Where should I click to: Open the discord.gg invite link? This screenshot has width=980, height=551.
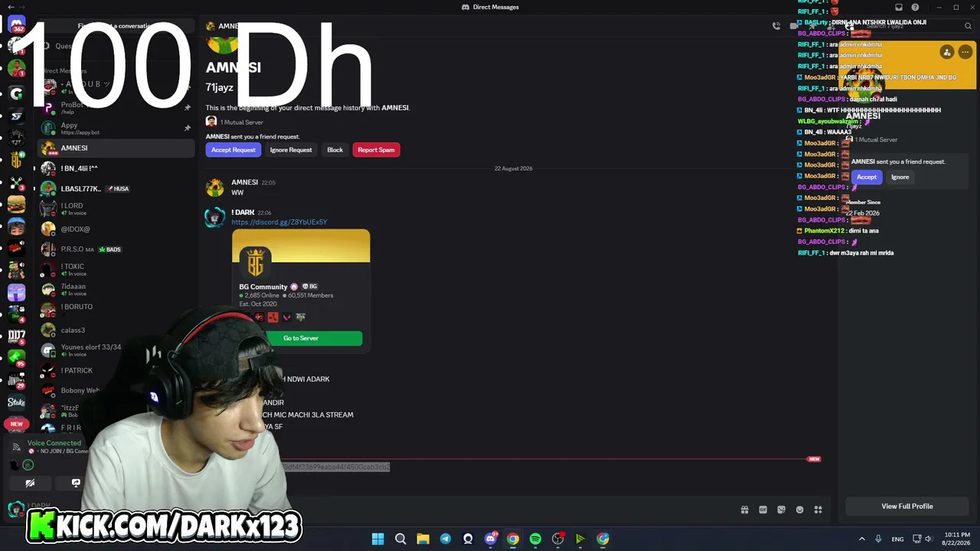coord(279,222)
